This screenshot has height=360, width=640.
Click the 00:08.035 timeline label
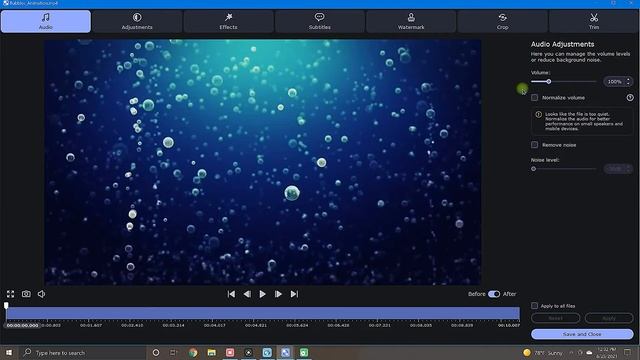point(421,325)
